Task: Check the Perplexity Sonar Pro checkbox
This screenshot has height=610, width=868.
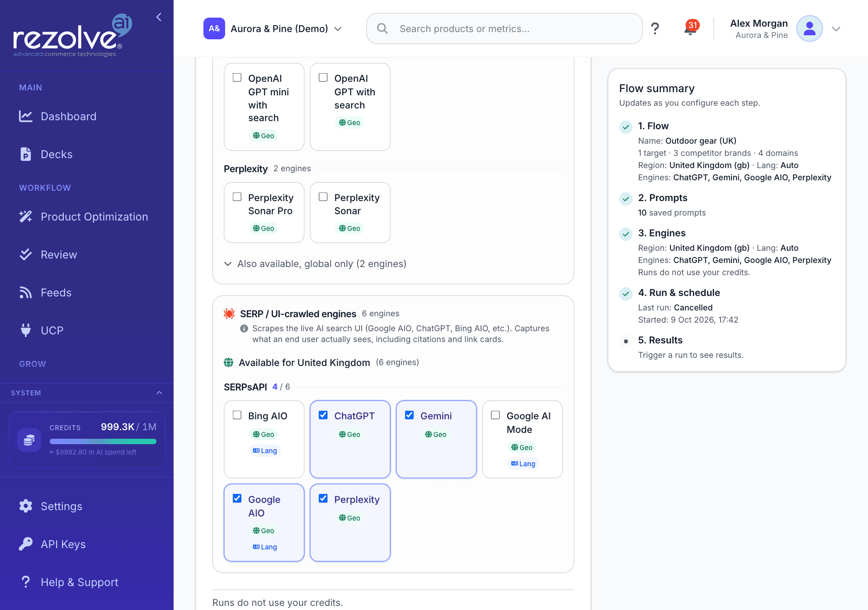Action: coord(237,197)
